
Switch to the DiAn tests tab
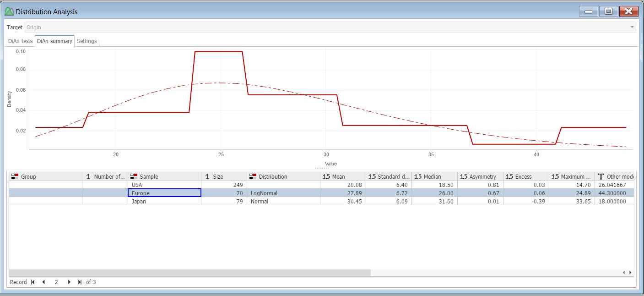pos(19,41)
